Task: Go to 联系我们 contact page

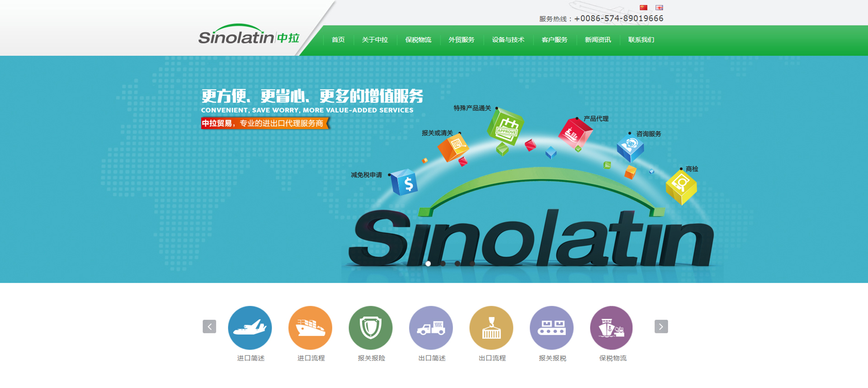Action: (x=641, y=40)
